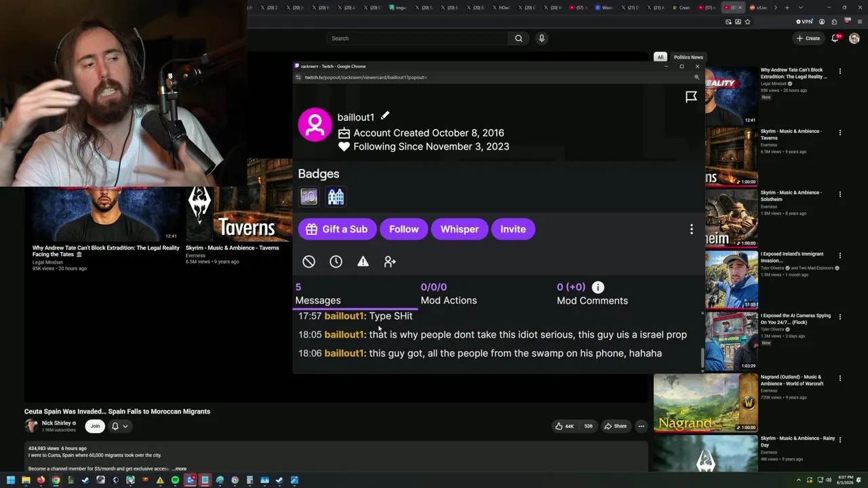Screen dimensions: 868x488
Task: Click the "Type SHit" chat message
Action: pyautogui.click(x=391, y=316)
